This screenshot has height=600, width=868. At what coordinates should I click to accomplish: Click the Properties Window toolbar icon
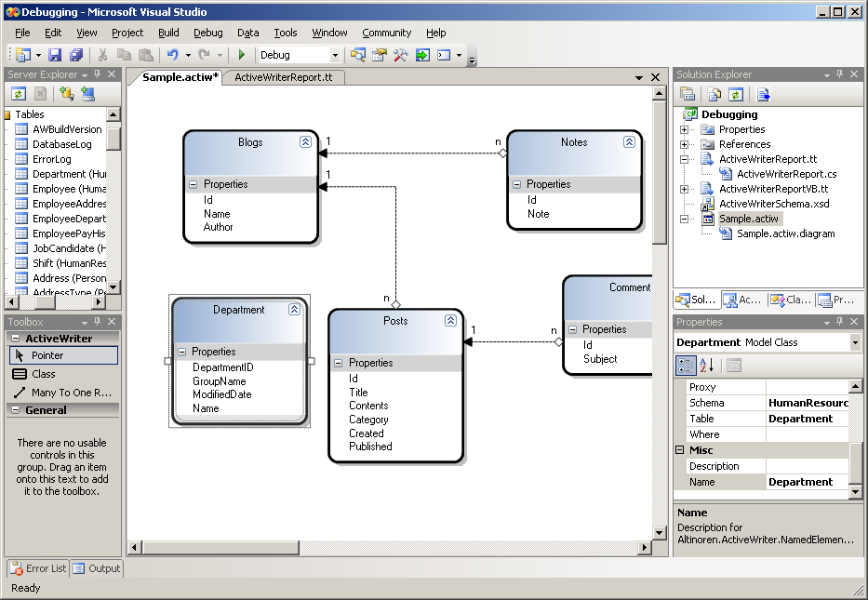[380, 55]
